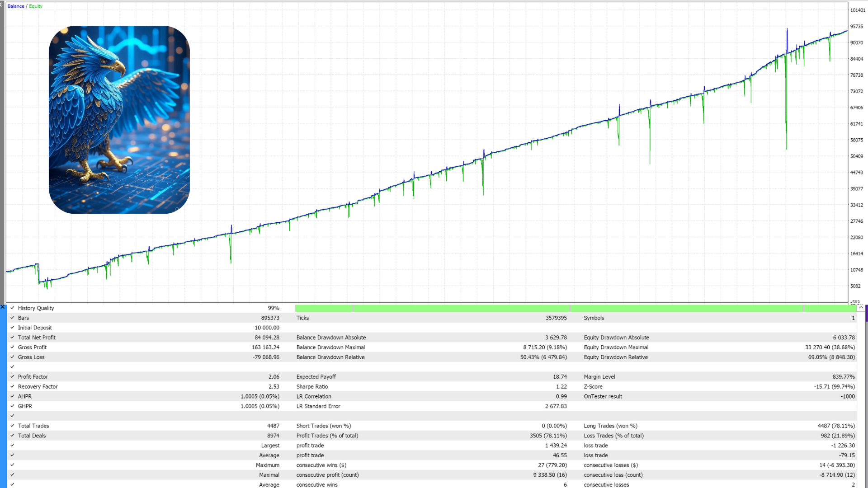Click the Equity Drawdown Absolute value 6 033.78
Screen dimensions: 868x488
[x=844, y=338]
